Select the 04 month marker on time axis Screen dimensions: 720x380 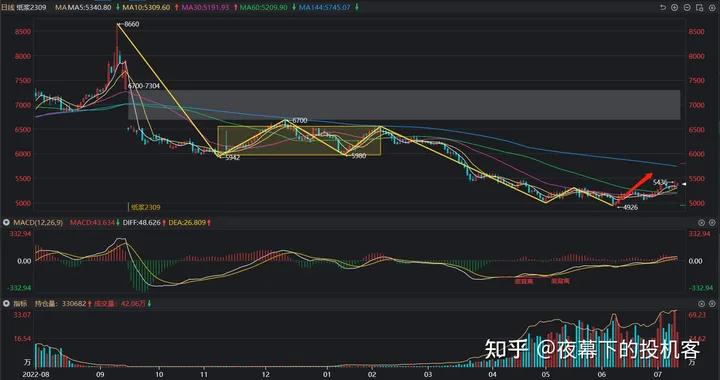click(492, 374)
